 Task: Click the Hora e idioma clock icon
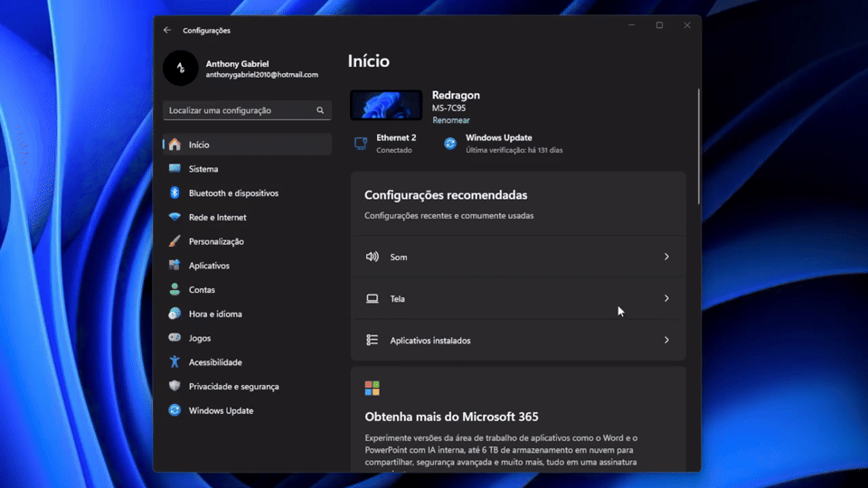pyautogui.click(x=175, y=314)
